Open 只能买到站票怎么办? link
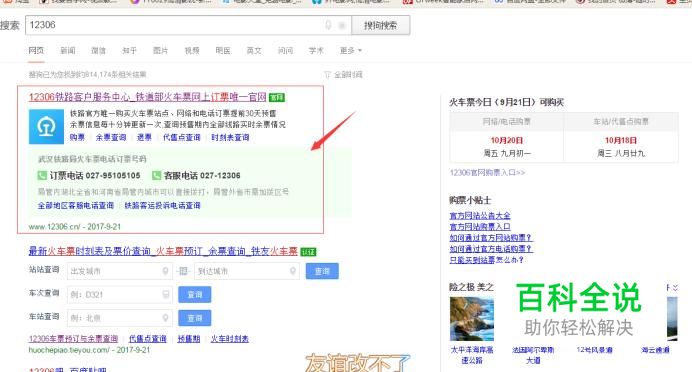Image resolution: width=692 pixels, height=372 pixels. pos(486,260)
